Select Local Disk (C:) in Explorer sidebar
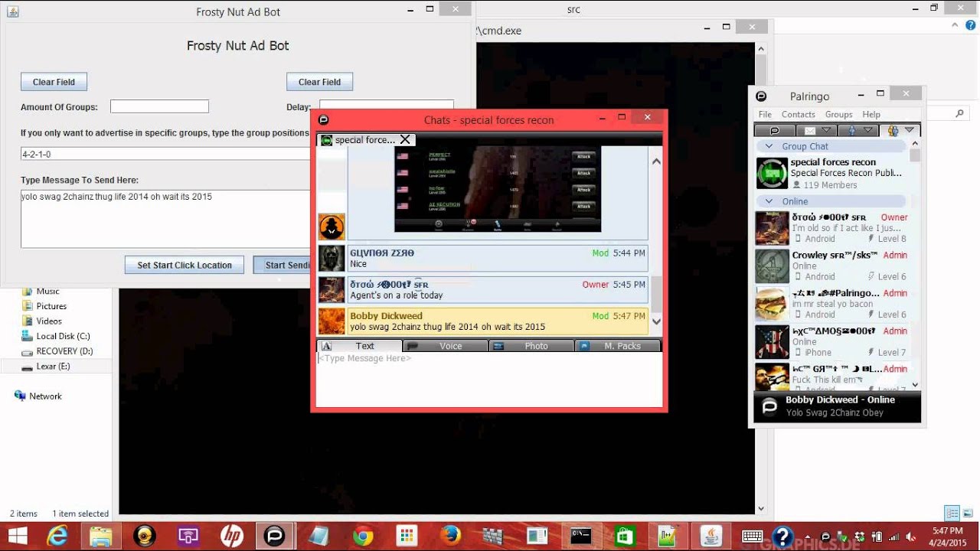 [63, 336]
